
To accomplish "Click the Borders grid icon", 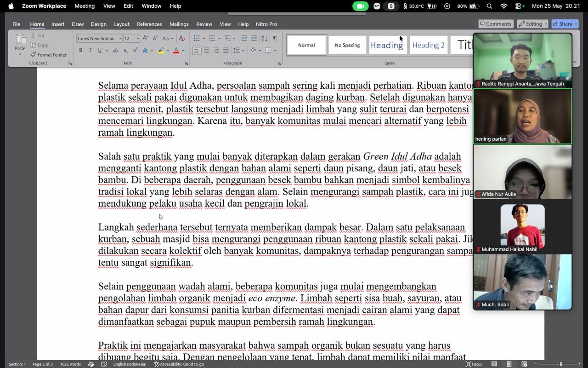I will coord(268,50).
